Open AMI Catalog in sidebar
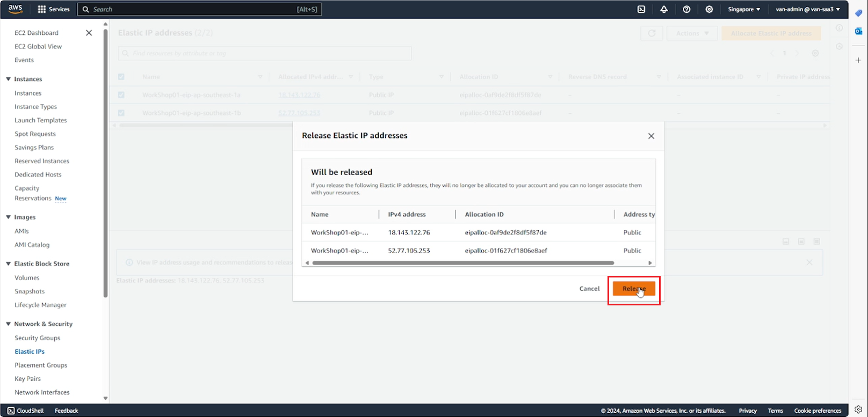 pos(32,245)
